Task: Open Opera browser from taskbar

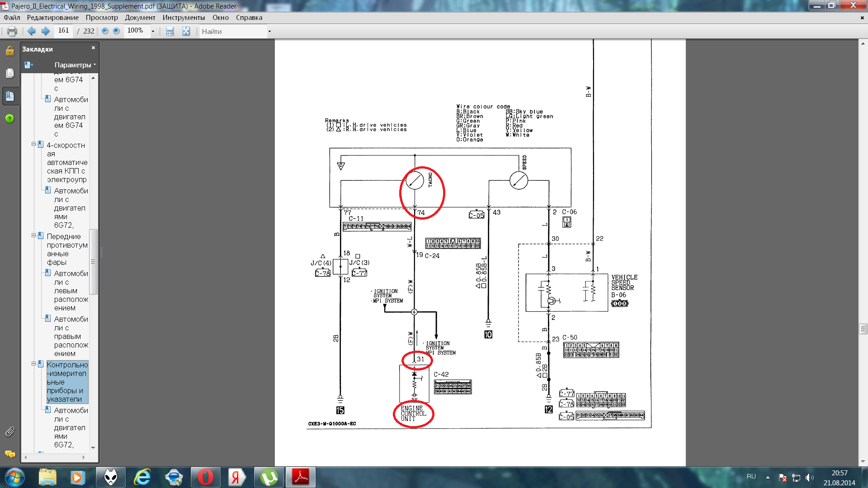Action: point(206,477)
